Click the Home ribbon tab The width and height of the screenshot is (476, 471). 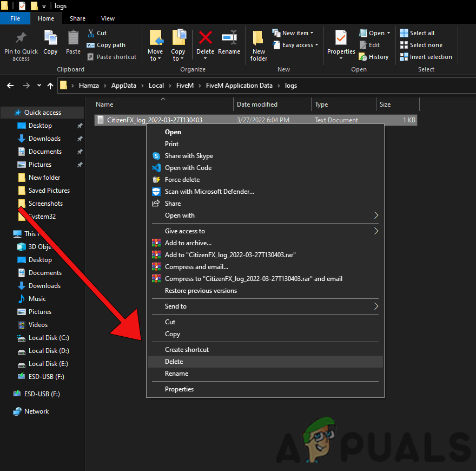click(46, 18)
